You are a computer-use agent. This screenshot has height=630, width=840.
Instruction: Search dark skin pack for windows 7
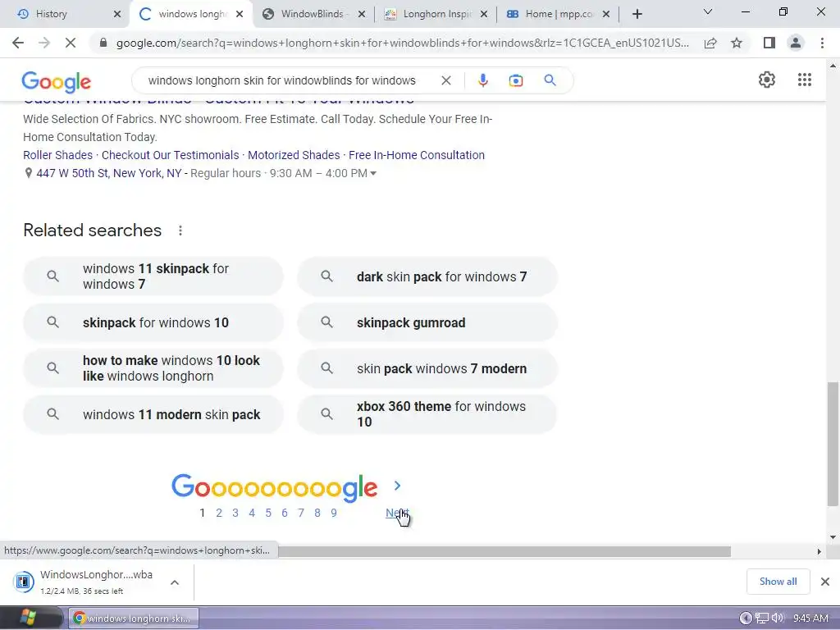[x=427, y=276]
